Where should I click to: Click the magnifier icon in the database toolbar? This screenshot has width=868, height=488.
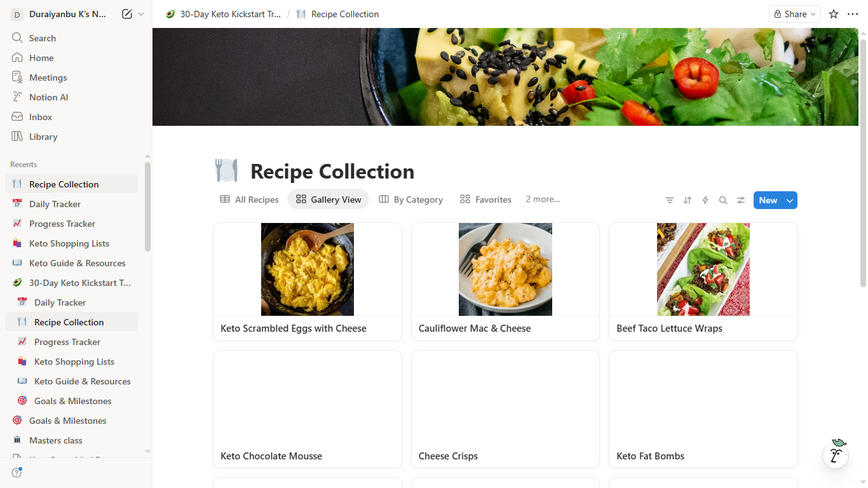pyautogui.click(x=723, y=200)
